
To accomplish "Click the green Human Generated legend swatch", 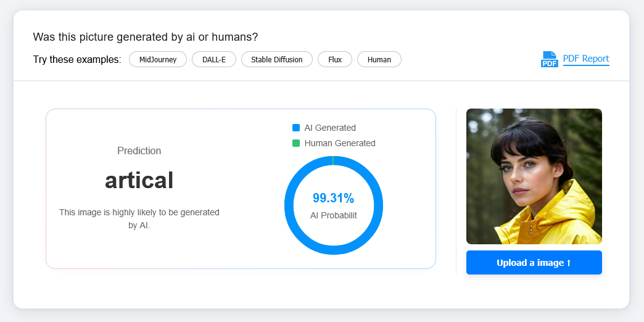I will pyautogui.click(x=296, y=143).
